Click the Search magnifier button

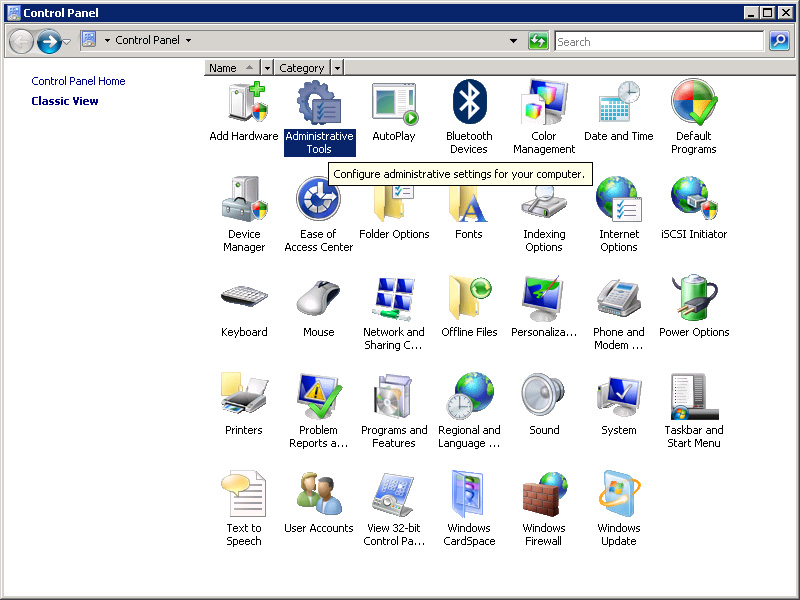pos(779,41)
